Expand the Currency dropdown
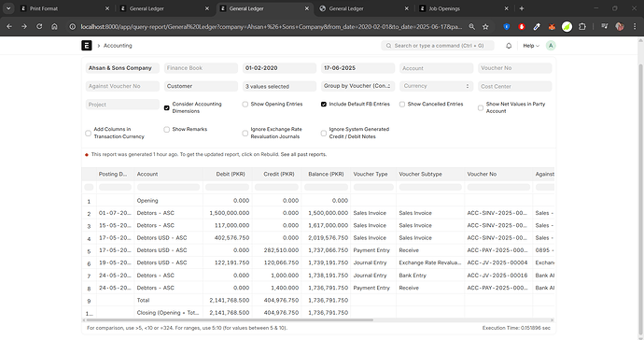Image resolution: width=644 pixels, height=340 pixels. coord(436,86)
